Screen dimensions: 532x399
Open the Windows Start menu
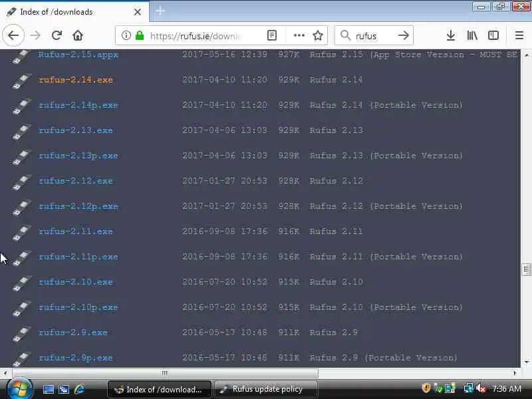tap(20, 389)
